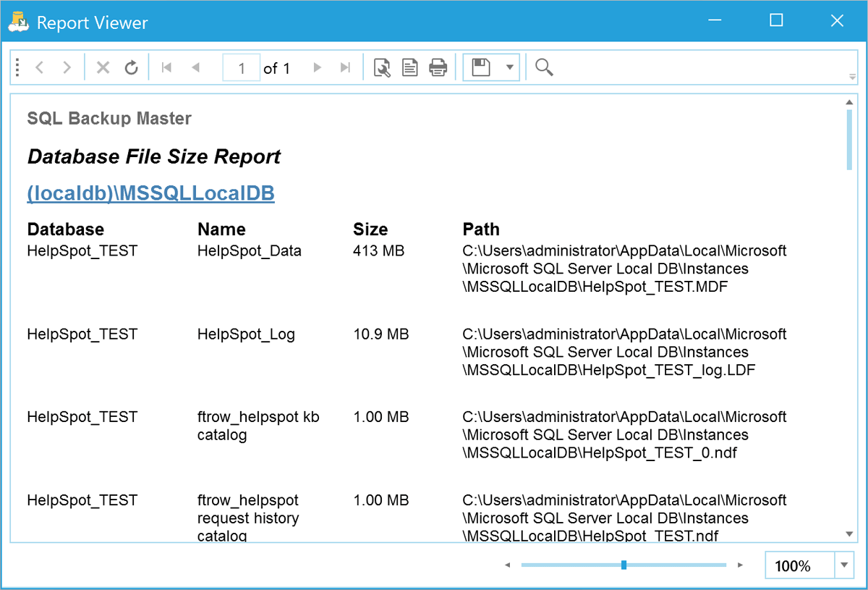Go forward to the next report
The height and width of the screenshot is (590, 868).
(x=67, y=68)
